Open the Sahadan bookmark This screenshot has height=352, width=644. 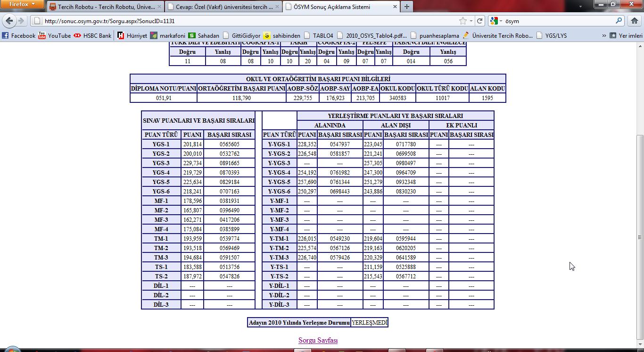tap(204, 35)
